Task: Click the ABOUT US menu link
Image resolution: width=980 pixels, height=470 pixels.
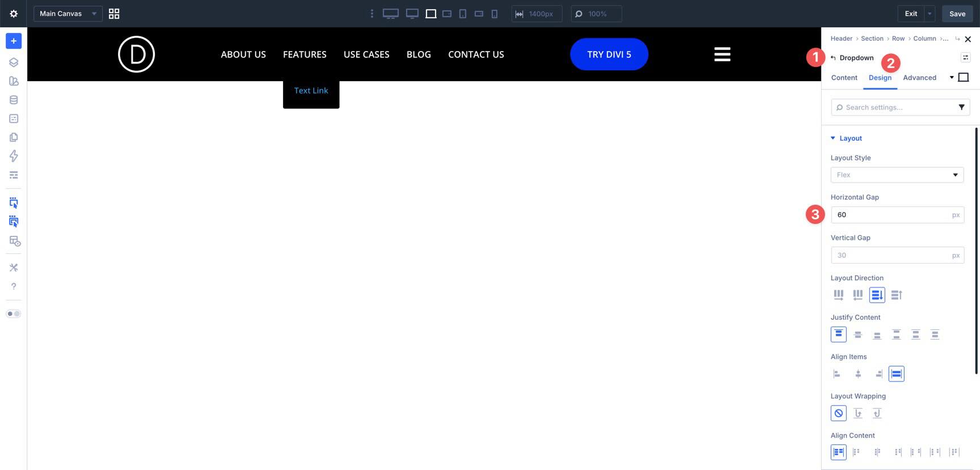Action: (x=243, y=54)
